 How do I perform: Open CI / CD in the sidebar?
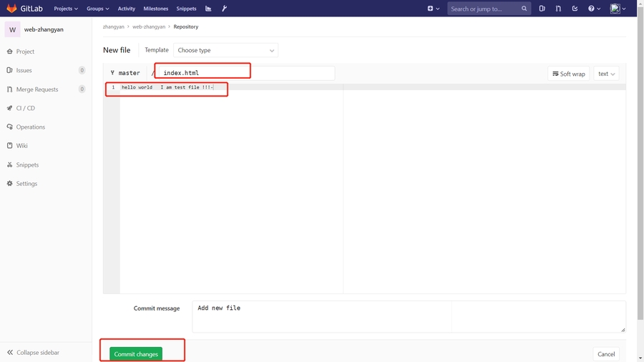(26, 108)
